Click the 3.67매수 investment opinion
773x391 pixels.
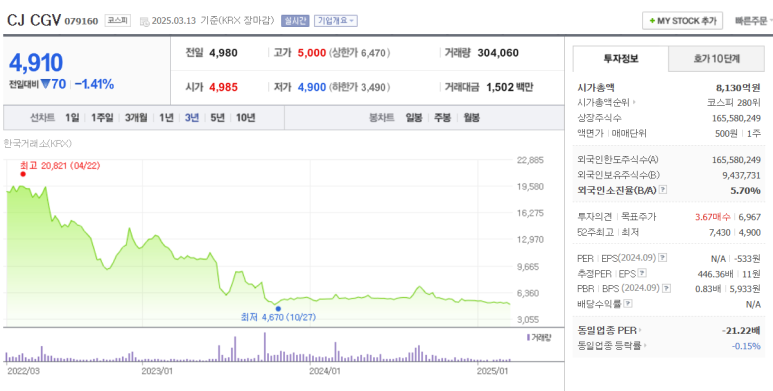point(713,216)
